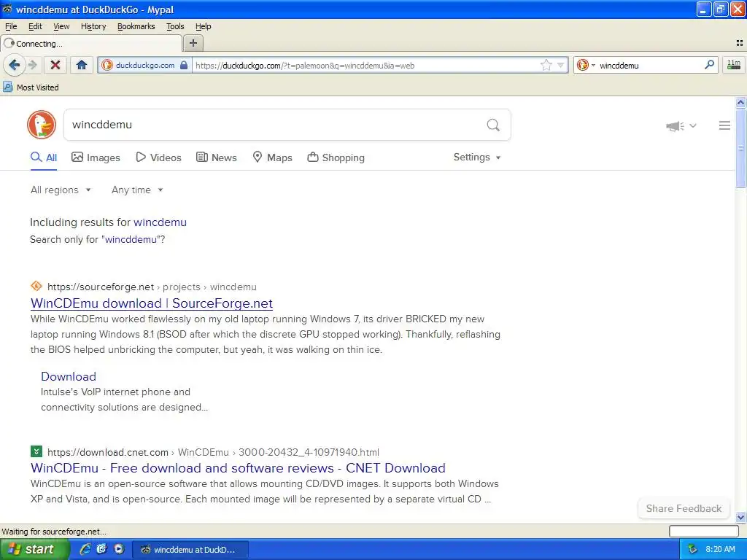
Task: Open the View menu
Action: pos(61,26)
